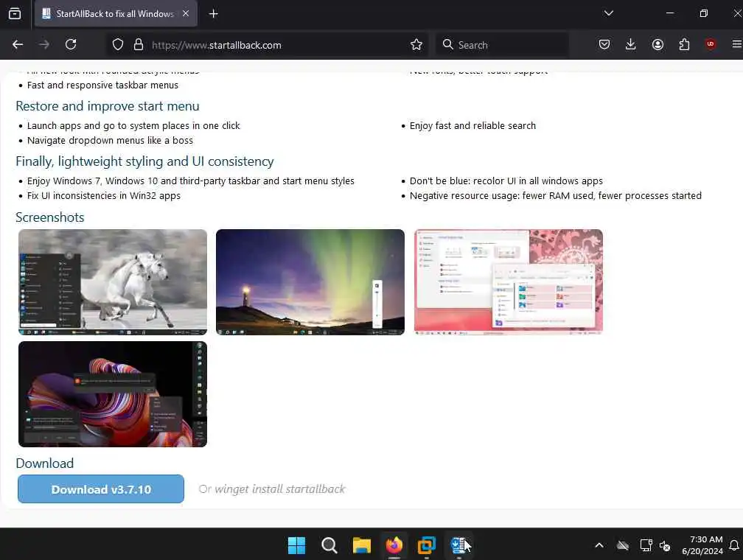Close the StartAllBack tab

pos(186,14)
